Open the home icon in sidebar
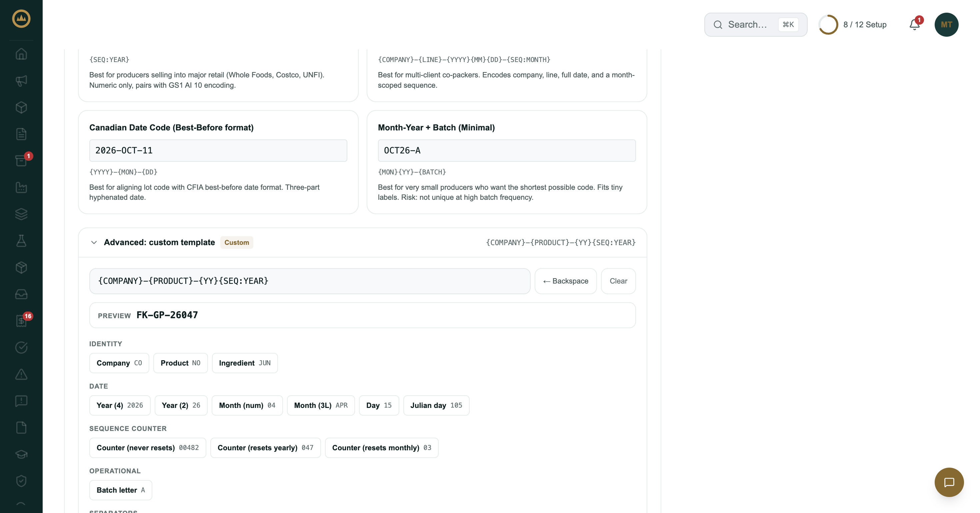Image resolution: width=980 pixels, height=513 pixels. pyautogui.click(x=21, y=54)
